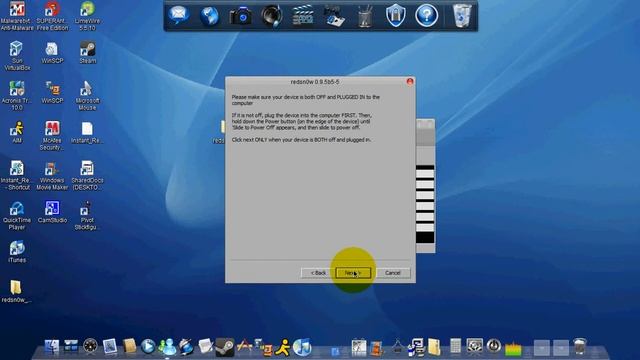Close the redsn0w window with red button
640x360 pixels.
[410, 82]
